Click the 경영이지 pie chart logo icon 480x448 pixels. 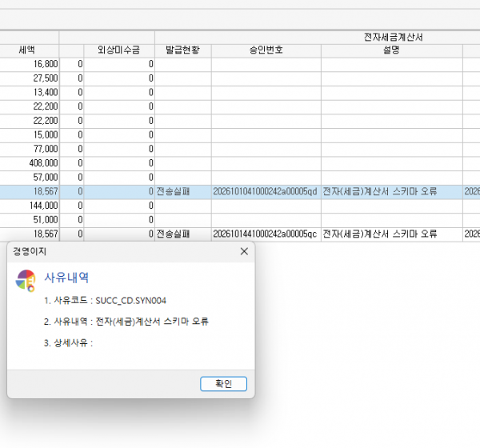pyautogui.click(x=26, y=281)
